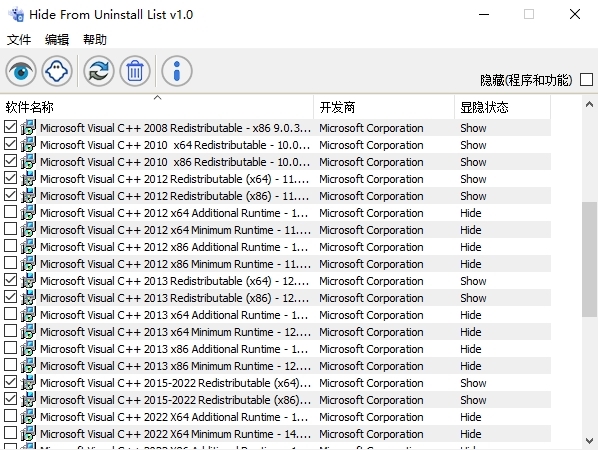Click the vertical scrollbar thumb

590,259
